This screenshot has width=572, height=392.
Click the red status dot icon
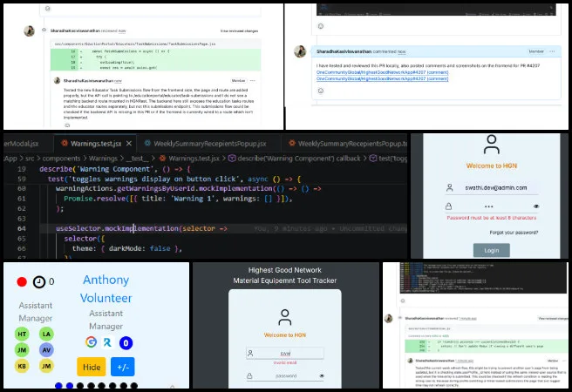click(x=22, y=282)
